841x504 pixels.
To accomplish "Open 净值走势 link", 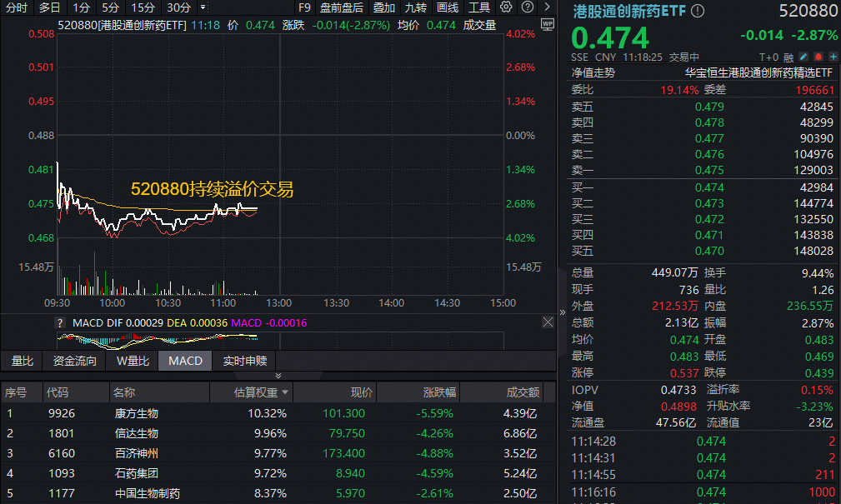I will tap(593, 72).
